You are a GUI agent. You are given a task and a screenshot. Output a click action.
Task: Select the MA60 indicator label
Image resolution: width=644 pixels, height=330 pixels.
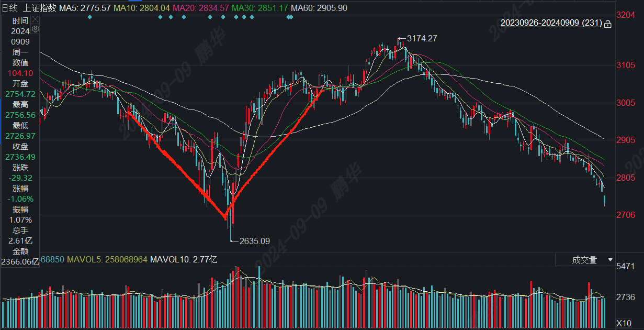click(319, 8)
